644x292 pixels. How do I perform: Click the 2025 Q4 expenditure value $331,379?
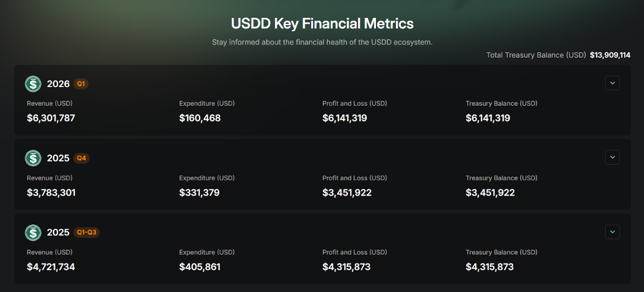click(199, 193)
